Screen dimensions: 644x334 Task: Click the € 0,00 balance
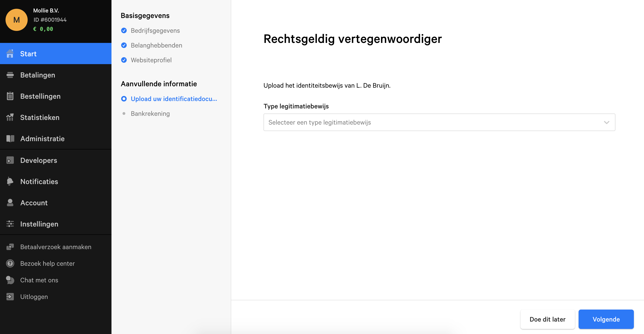pos(43,29)
